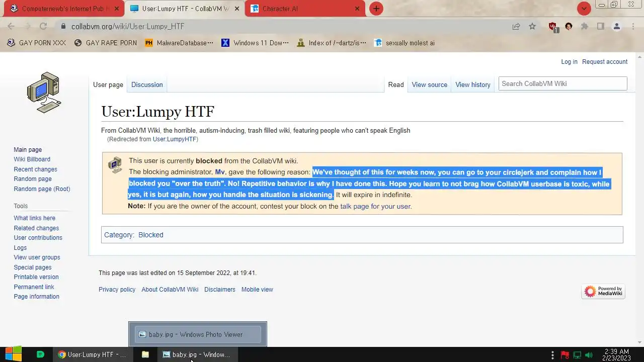The height and width of the screenshot is (362, 644).
Task: Open the talk page for your user link
Action: pyautogui.click(x=375, y=206)
